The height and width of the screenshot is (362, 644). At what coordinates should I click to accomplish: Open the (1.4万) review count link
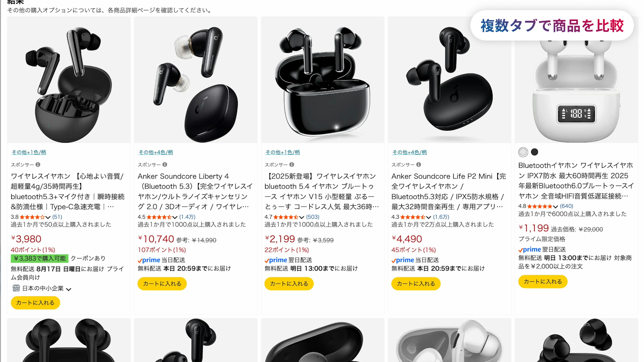pos(187,217)
